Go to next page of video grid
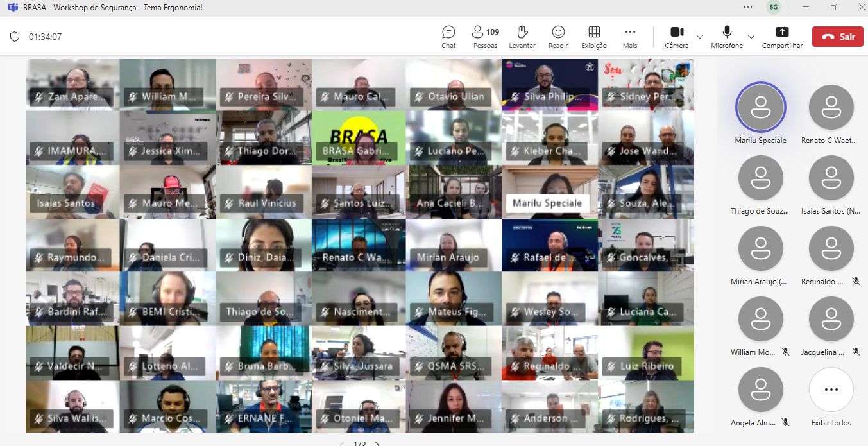Viewport: 868px width, 446px height. point(378,443)
